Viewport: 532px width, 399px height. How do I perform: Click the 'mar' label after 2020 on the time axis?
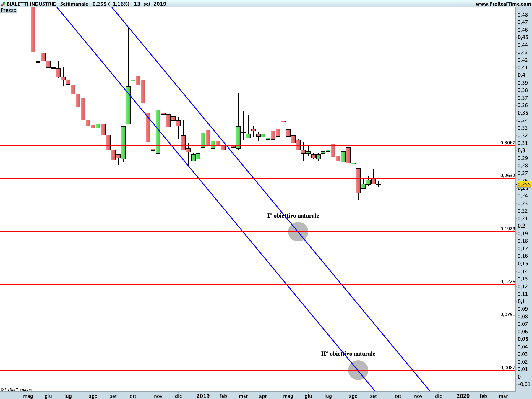click(503, 396)
